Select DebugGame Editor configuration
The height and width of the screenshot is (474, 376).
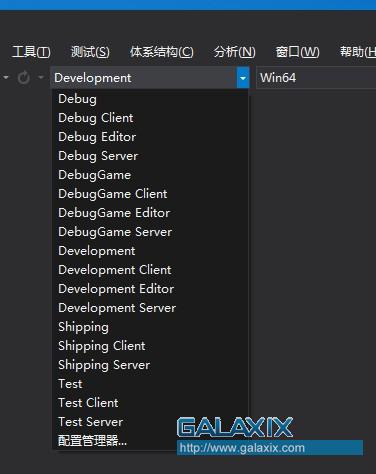pos(150,213)
